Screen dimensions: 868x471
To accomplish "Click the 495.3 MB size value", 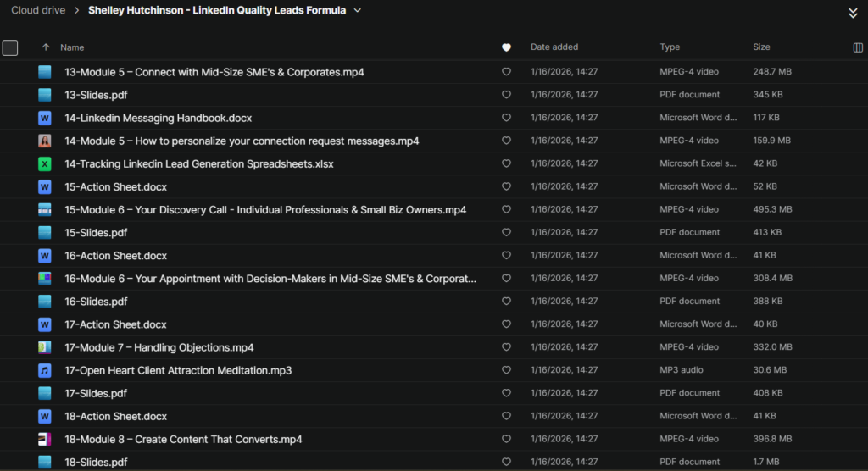I will pos(772,209).
